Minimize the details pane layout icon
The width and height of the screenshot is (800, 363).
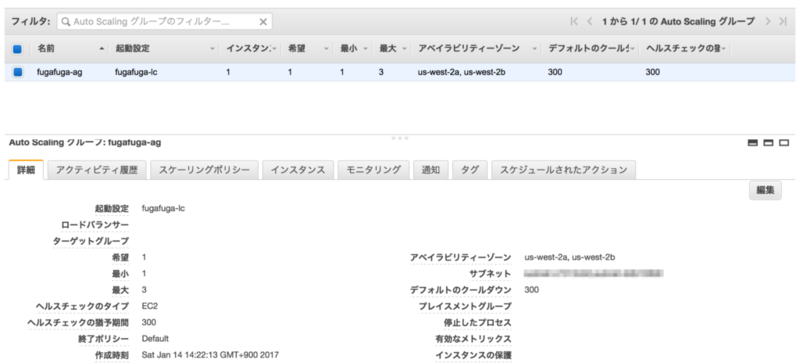coord(753,143)
